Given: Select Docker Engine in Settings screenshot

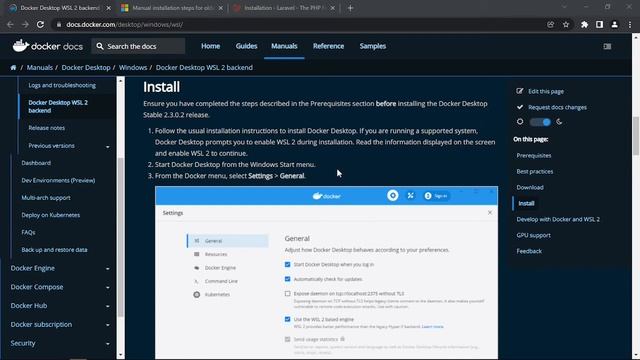Looking at the screenshot, I should tap(220, 268).
